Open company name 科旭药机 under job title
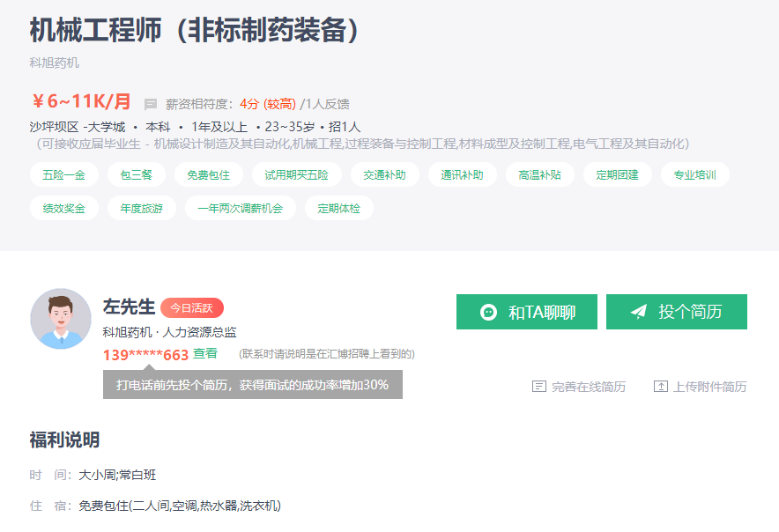 point(54,63)
